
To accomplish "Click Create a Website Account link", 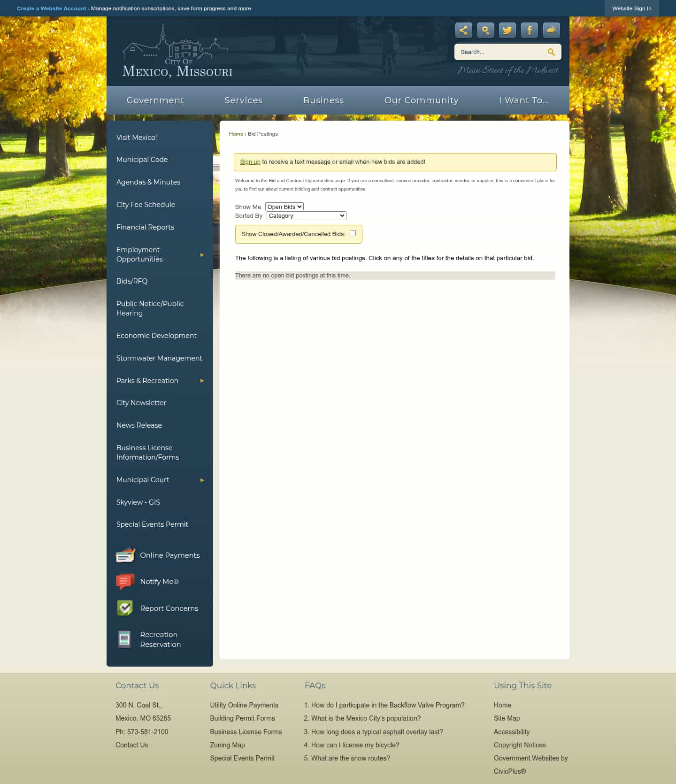I will [52, 8].
